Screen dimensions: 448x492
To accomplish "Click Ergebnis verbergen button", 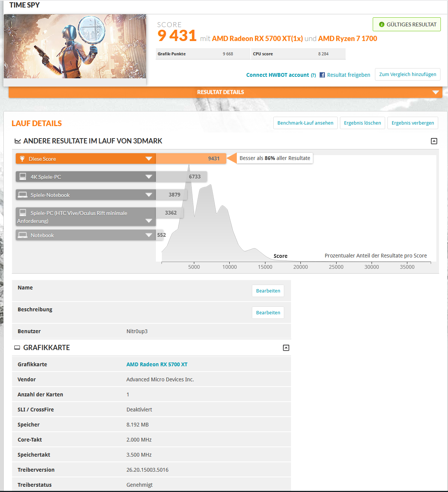I will pos(413,123).
